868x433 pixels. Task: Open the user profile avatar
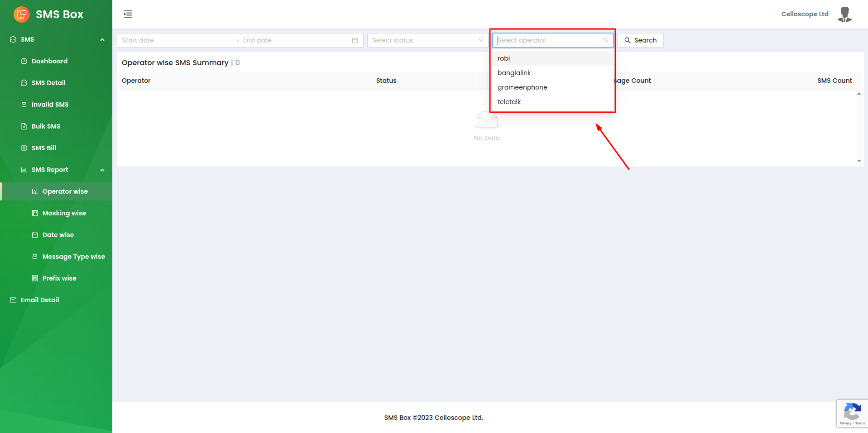tap(844, 14)
